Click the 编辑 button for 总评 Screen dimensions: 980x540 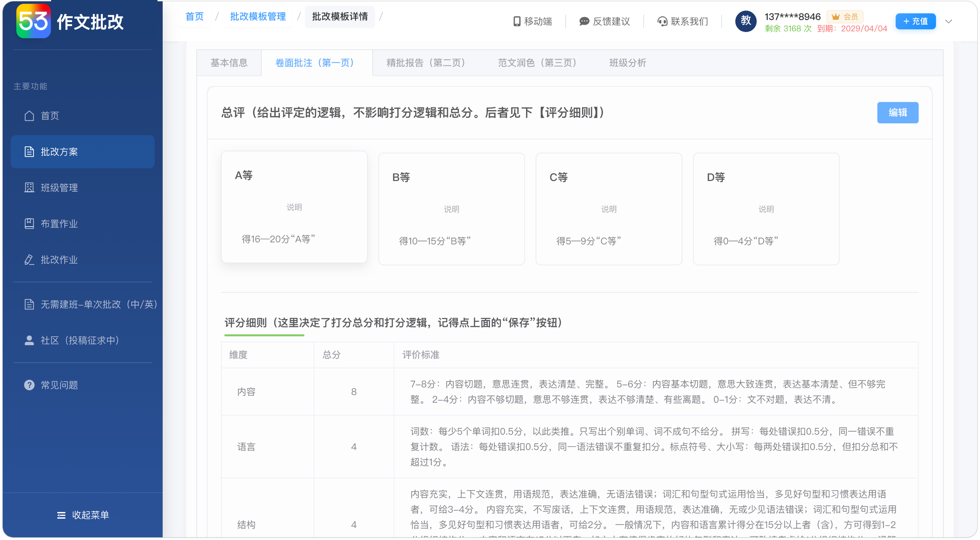coord(897,113)
